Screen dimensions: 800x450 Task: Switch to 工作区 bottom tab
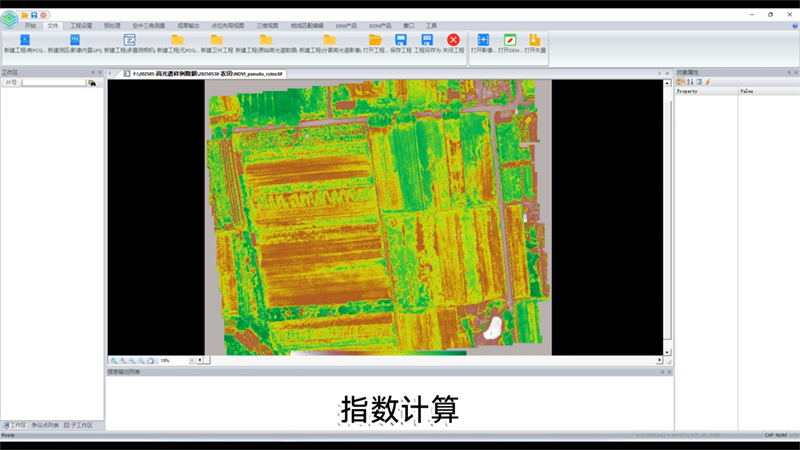14,425
